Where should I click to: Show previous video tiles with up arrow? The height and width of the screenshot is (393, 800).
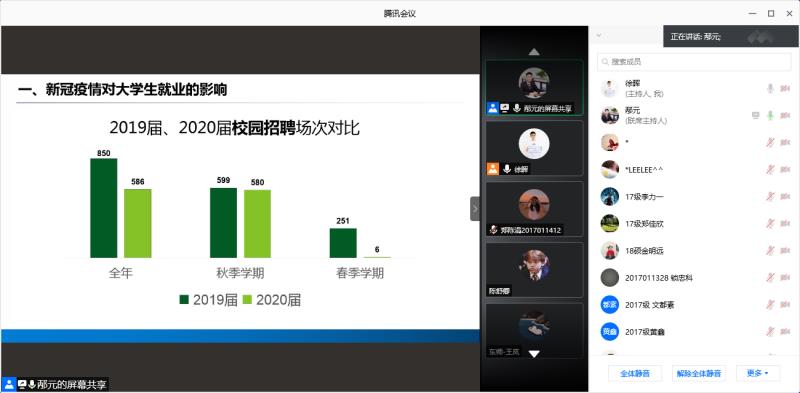click(534, 52)
